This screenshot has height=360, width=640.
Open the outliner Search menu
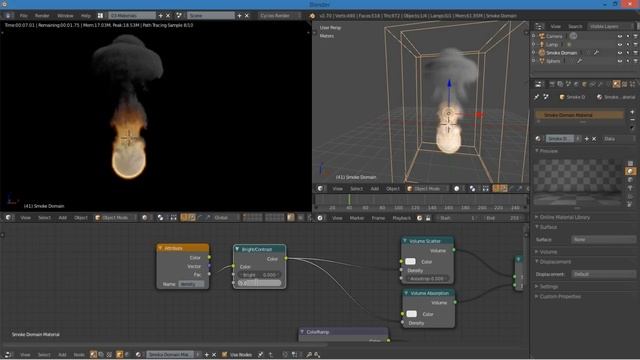(575, 27)
